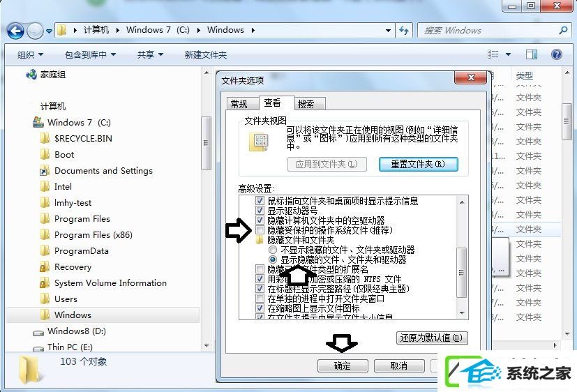
Task: Select the Windows8 (D:) drive icon
Action: [38, 332]
